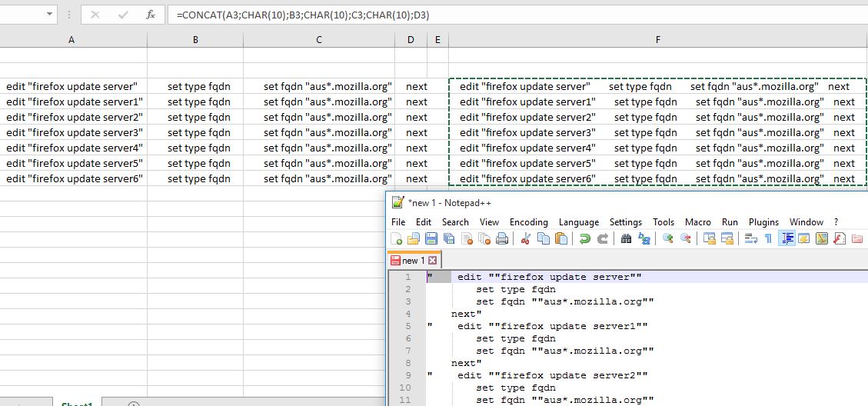868x406 pixels.
Task: Open the Window menu in Notepad++
Action: point(806,222)
